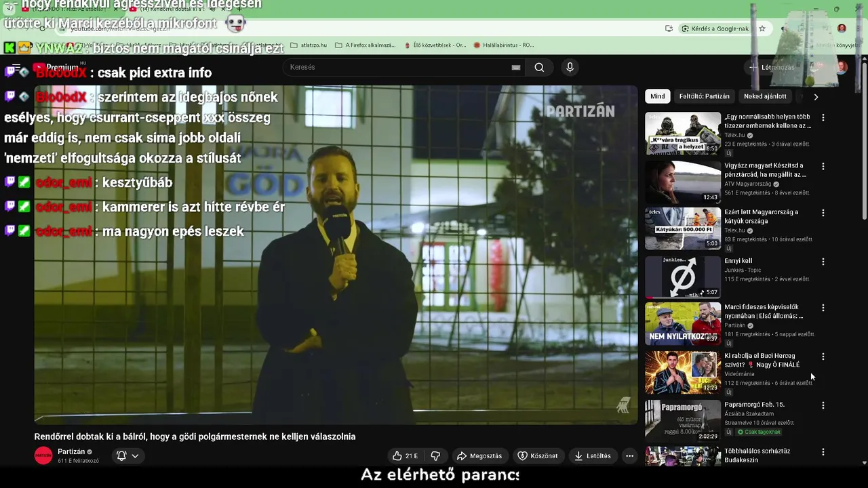868x488 pixels.
Task: Toggle the notification bell for Partizán
Action: click(121, 456)
